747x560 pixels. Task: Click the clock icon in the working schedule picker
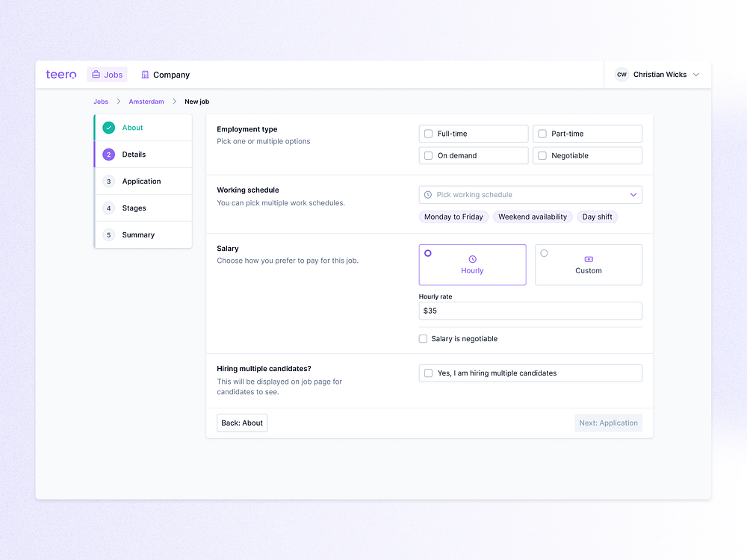click(x=427, y=194)
